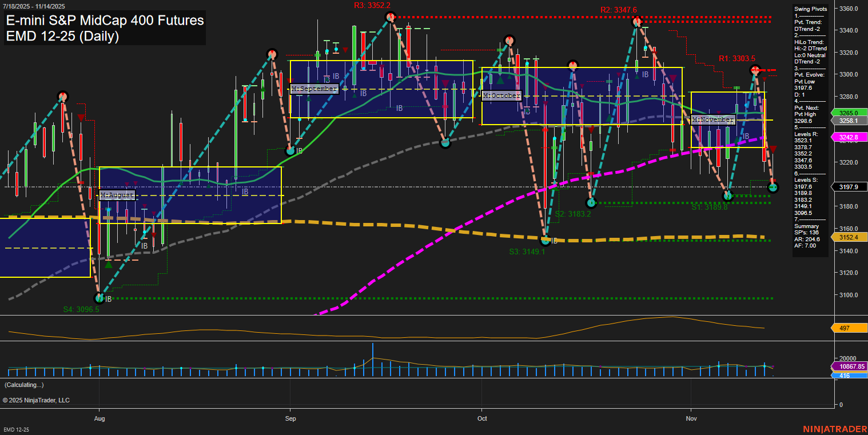Click the 3360.0 price axis label

(x=849, y=9)
